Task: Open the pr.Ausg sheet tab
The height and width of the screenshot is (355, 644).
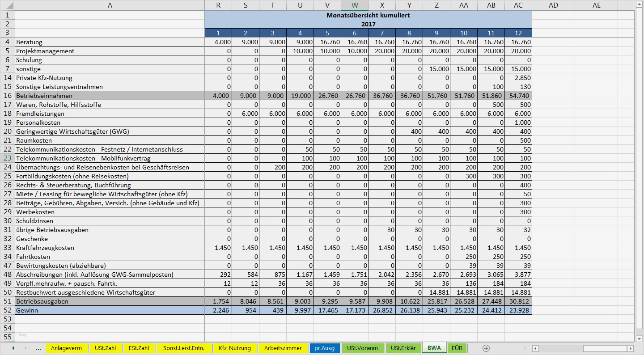Action: click(324, 348)
